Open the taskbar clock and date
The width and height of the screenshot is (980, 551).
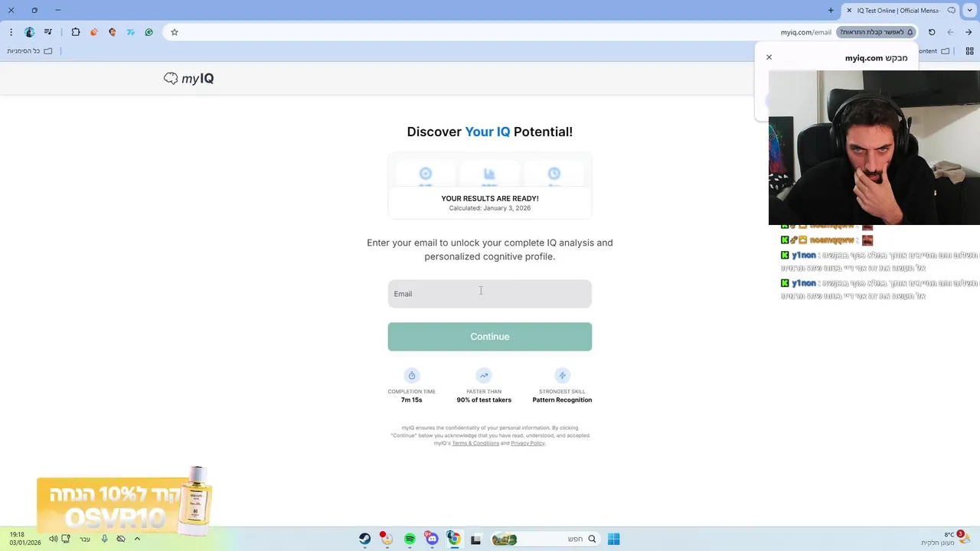(24, 539)
